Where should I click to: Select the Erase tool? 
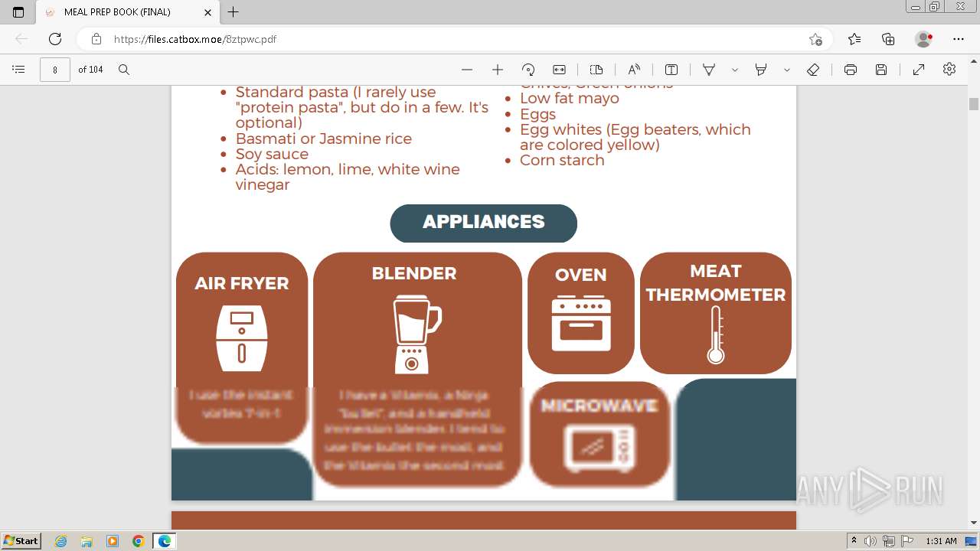click(x=813, y=70)
